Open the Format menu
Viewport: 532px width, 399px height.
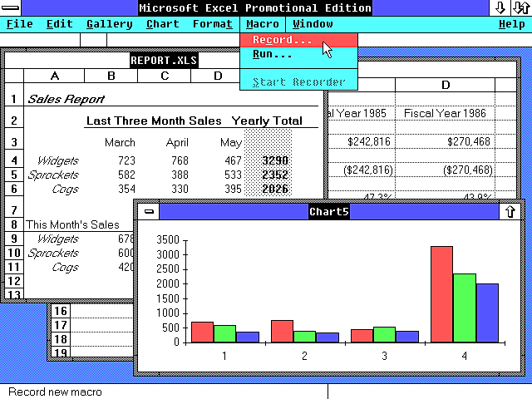(x=213, y=24)
